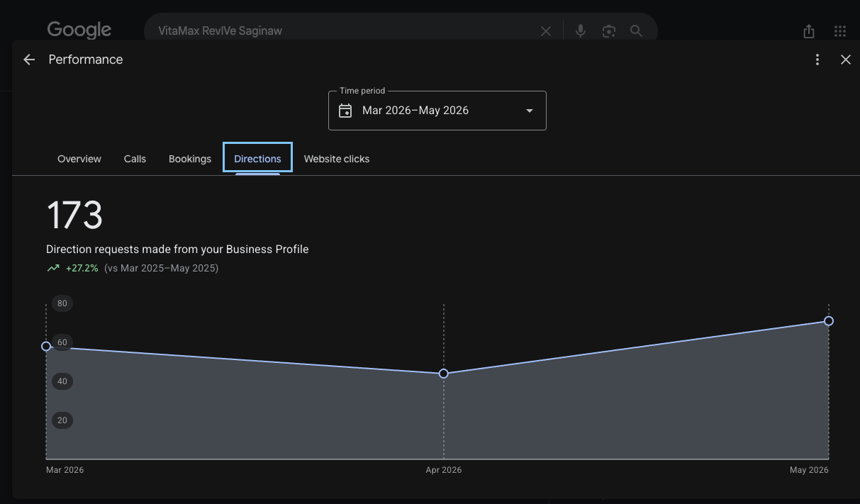
Task: Click the May 2026 x-axis label
Action: pos(809,470)
